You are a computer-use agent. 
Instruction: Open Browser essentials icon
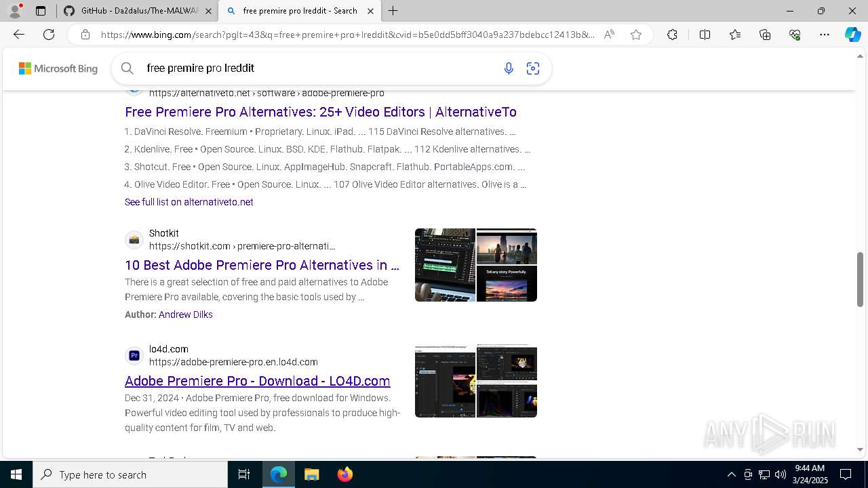coord(795,35)
